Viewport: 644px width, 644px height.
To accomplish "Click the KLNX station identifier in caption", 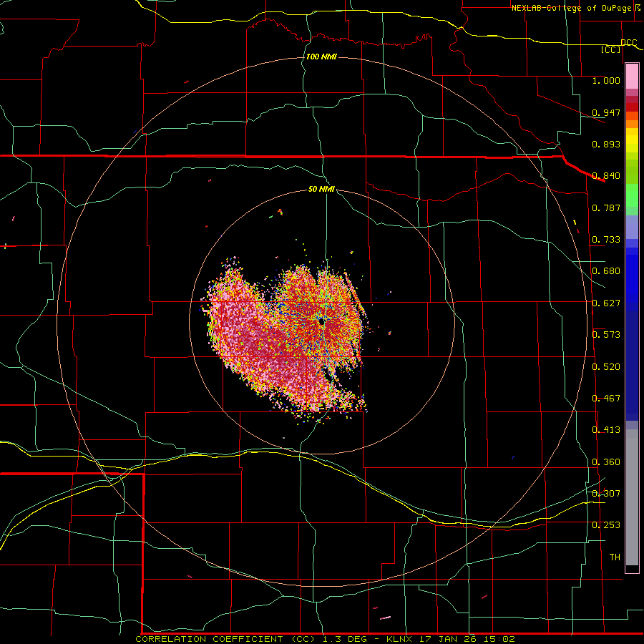I will (x=399, y=639).
